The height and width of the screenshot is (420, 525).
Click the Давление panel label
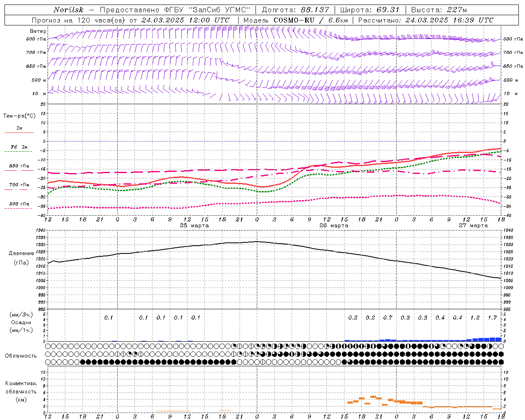pyautogui.click(x=21, y=253)
